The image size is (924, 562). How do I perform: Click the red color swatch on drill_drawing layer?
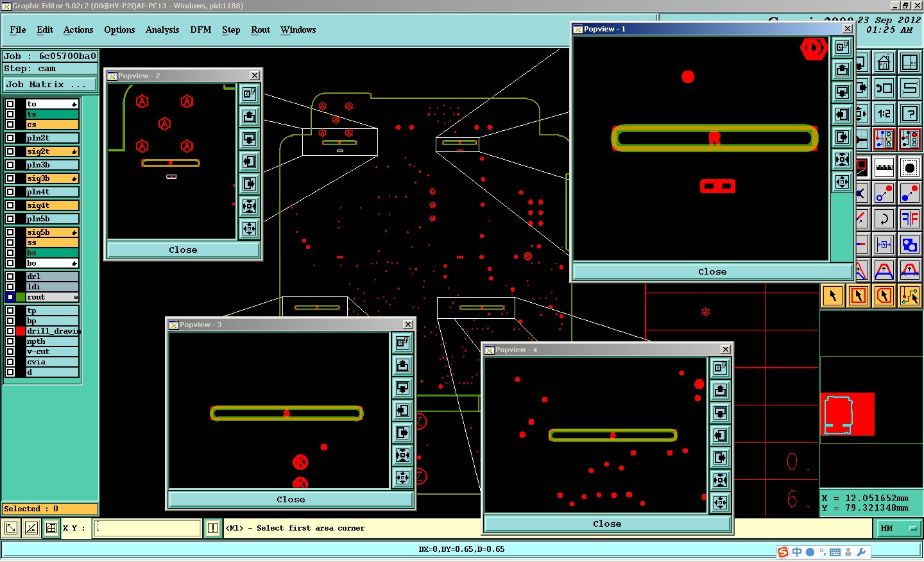(21, 331)
